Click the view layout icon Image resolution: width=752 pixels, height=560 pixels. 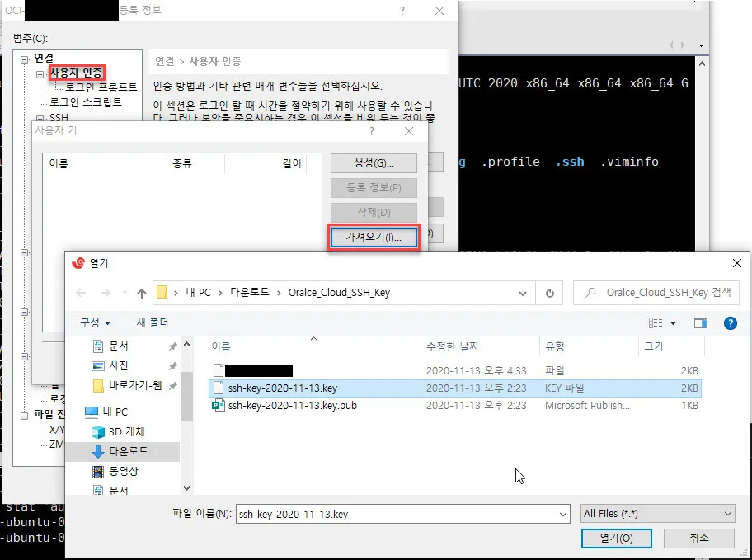pyautogui.click(x=656, y=323)
